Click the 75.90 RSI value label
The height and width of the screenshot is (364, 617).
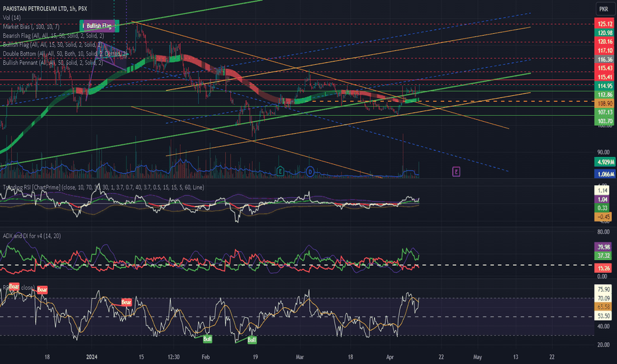(x=604, y=289)
